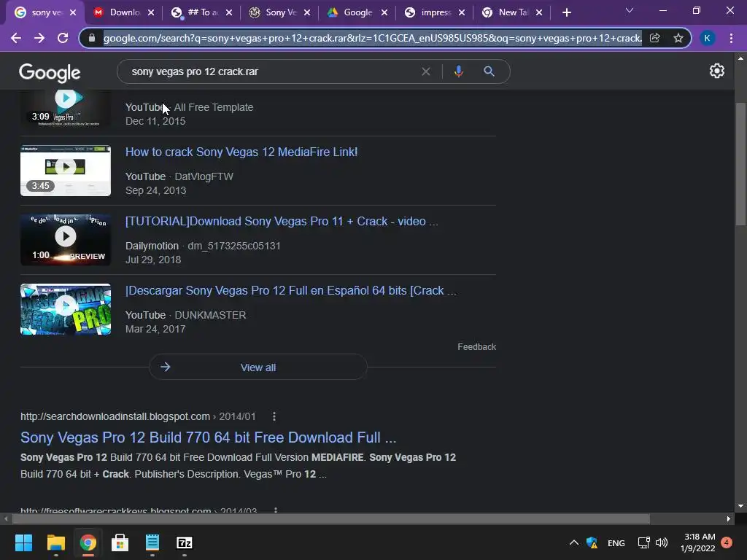Click the 'View all' videos button
The width and height of the screenshot is (747, 560).
click(258, 367)
